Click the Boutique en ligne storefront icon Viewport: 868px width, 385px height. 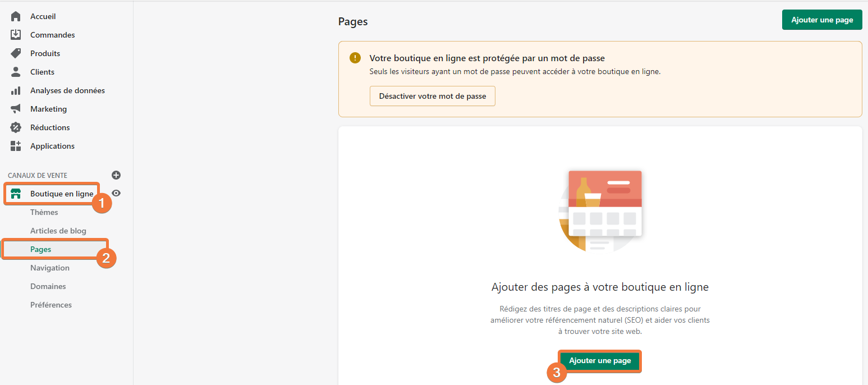(x=16, y=194)
